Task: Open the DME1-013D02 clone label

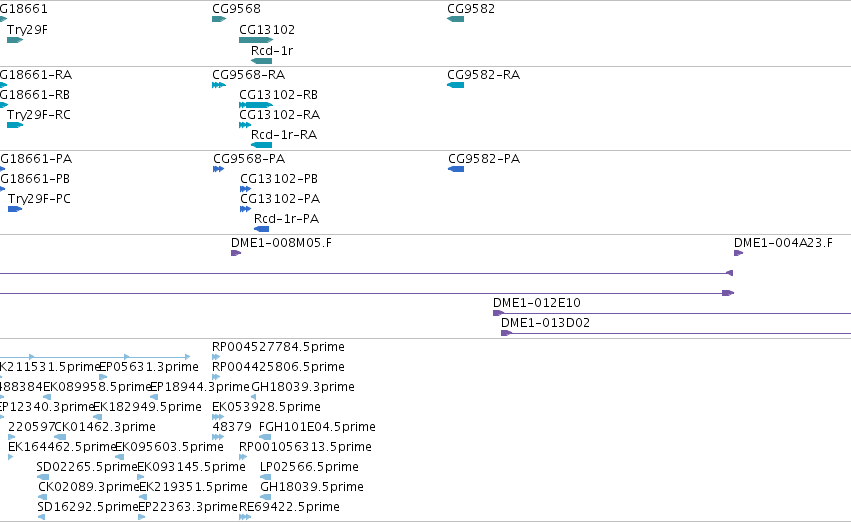Action: click(545, 323)
